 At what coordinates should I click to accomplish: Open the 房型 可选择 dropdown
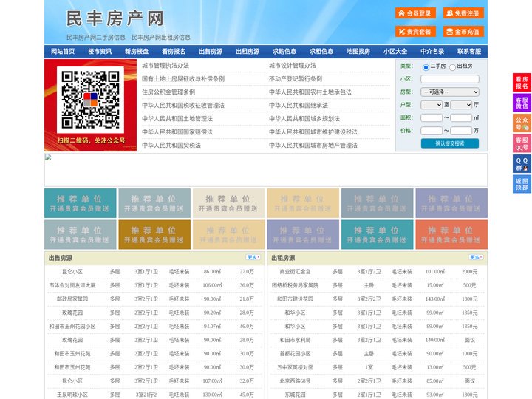click(450, 92)
